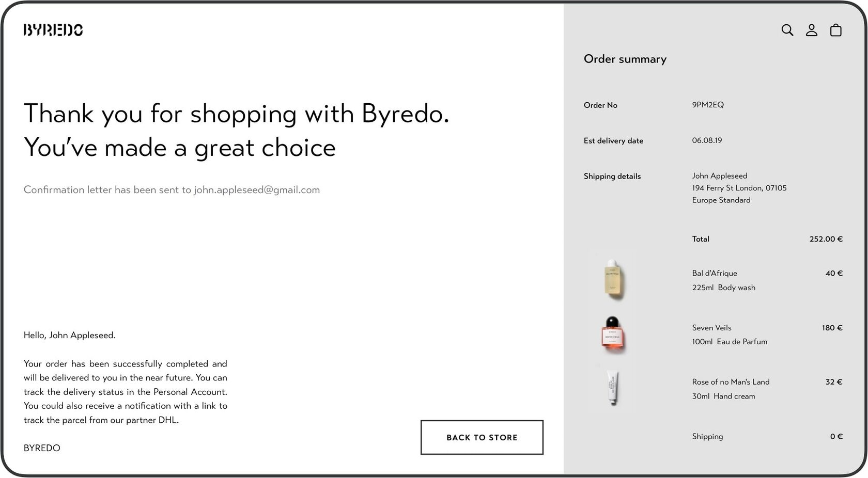Select the Bal d'Afrique product name
The image size is (868, 478).
click(715, 273)
